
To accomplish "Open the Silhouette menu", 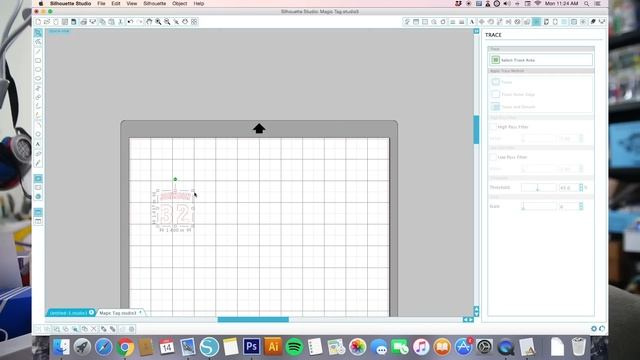I will pos(154,3).
